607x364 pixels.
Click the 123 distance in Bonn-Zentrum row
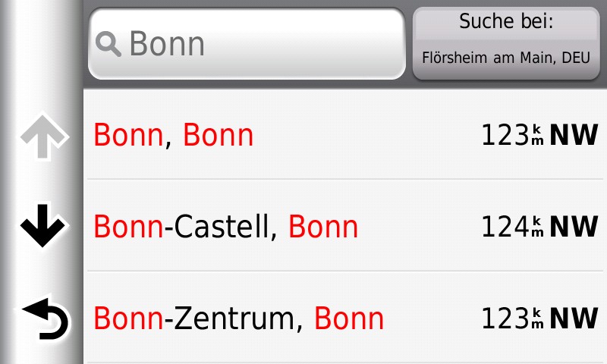coord(504,318)
